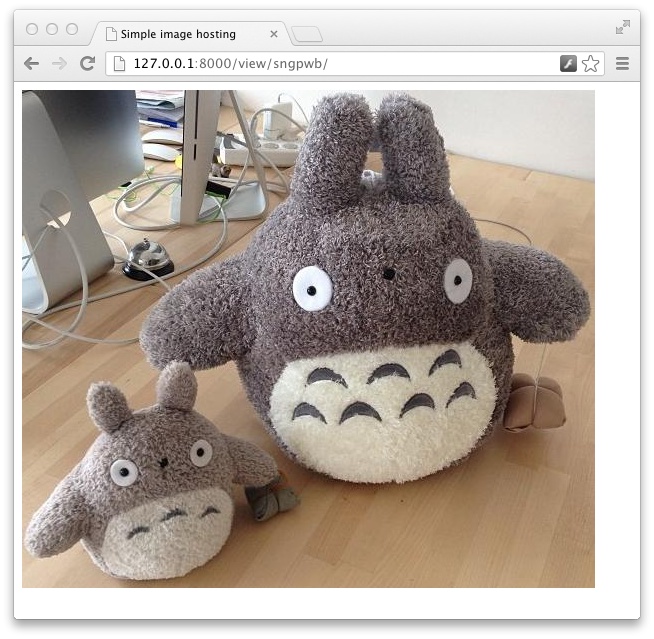Select the Simple image hosting tab

click(190, 34)
